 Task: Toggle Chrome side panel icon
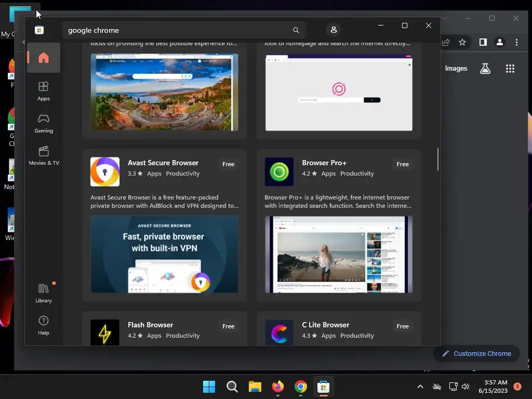483,42
